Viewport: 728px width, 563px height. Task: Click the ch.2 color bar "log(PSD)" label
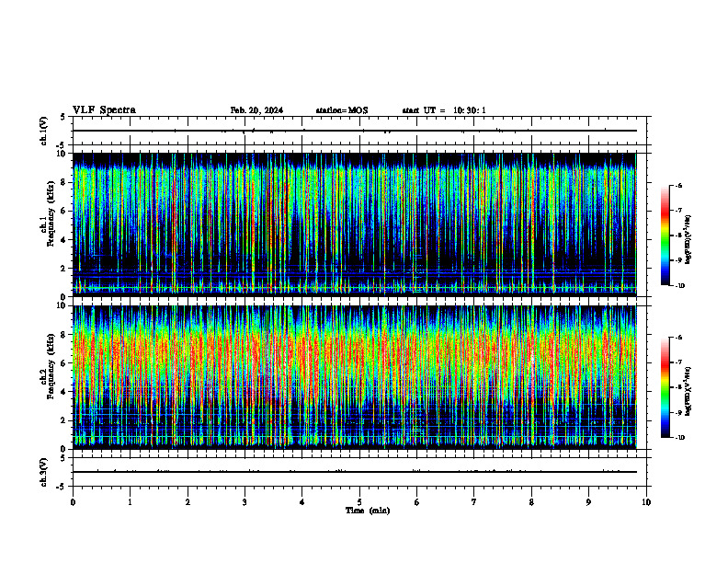pos(688,392)
